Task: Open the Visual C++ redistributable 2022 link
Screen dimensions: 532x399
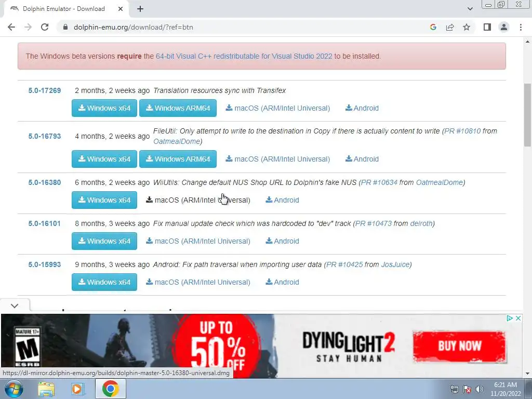Action: [244, 56]
